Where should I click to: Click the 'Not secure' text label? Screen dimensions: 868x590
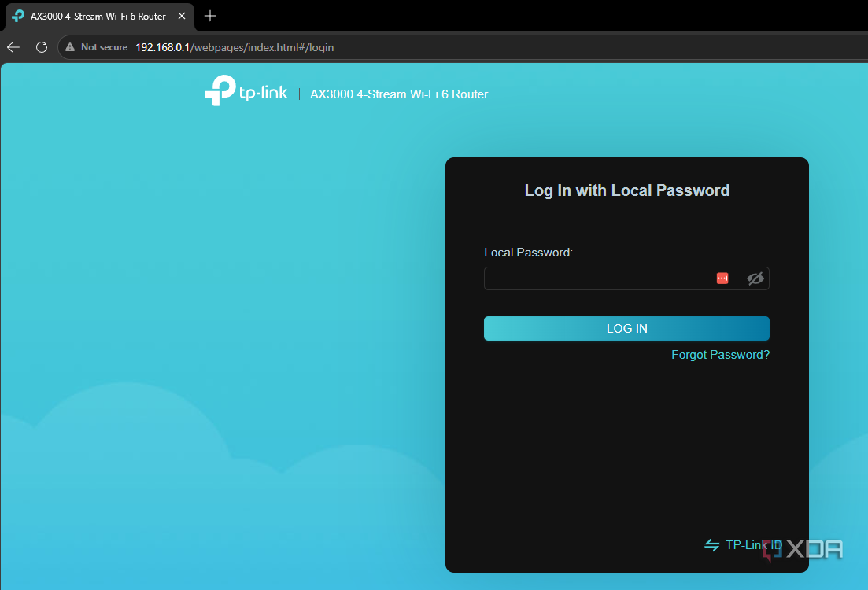(104, 48)
